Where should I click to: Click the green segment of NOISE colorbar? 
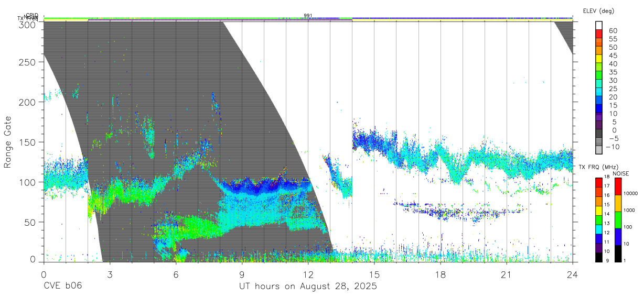pyautogui.click(x=618, y=220)
